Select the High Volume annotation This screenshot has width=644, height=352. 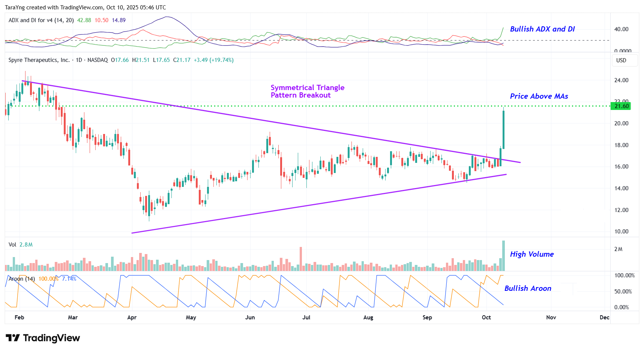click(531, 254)
